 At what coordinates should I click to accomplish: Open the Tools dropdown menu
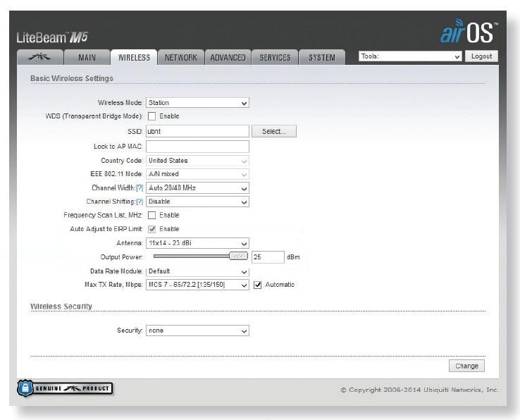(x=410, y=56)
